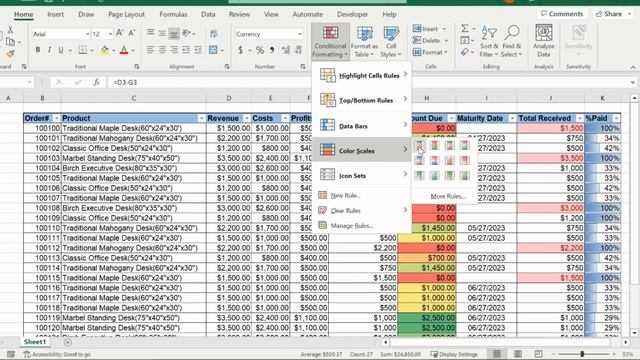Click the Increase Indent icon
The width and height of the screenshot is (640, 360).
(198, 50)
